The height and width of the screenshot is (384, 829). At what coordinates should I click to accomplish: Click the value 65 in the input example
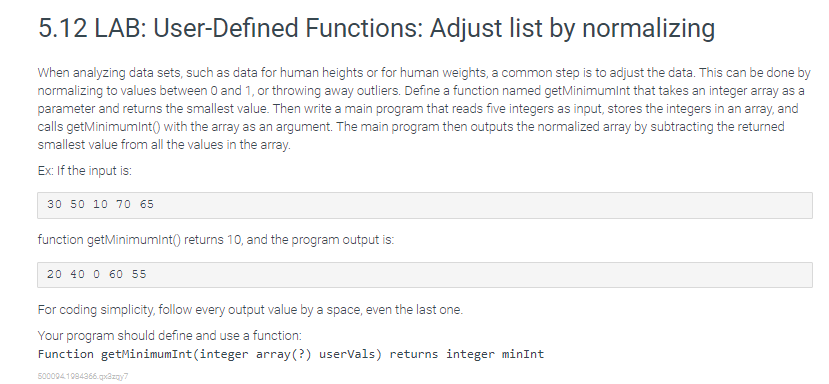(147, 204)
